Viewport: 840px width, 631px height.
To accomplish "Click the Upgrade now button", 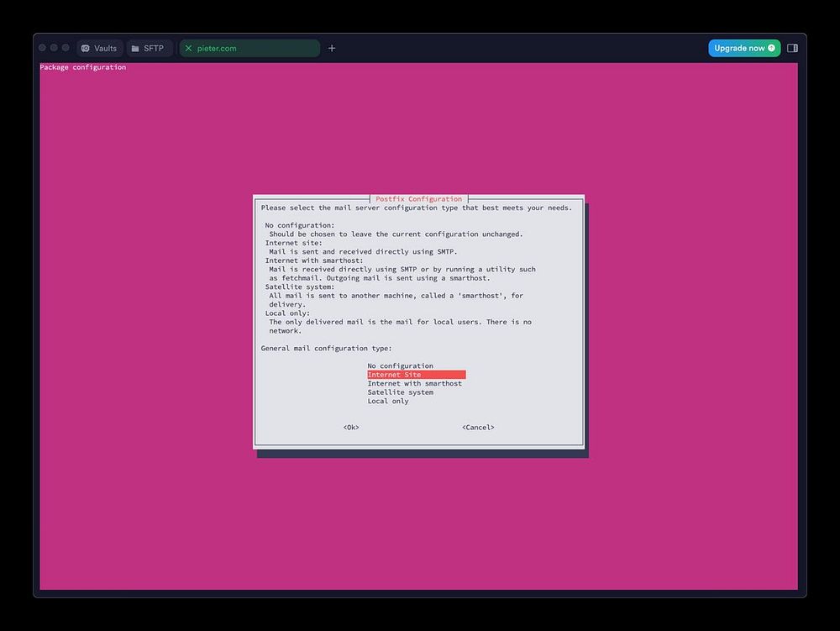I will pos(744,48).
